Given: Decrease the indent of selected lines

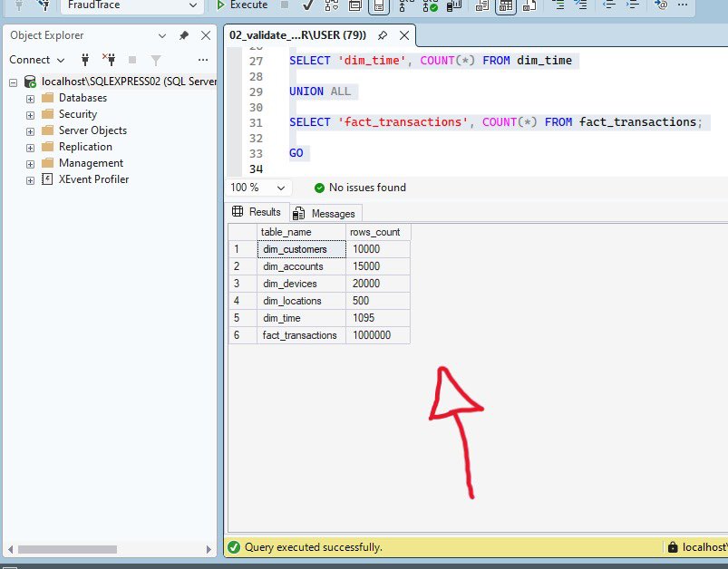Looking at the screenshot, I should [608, 5].
